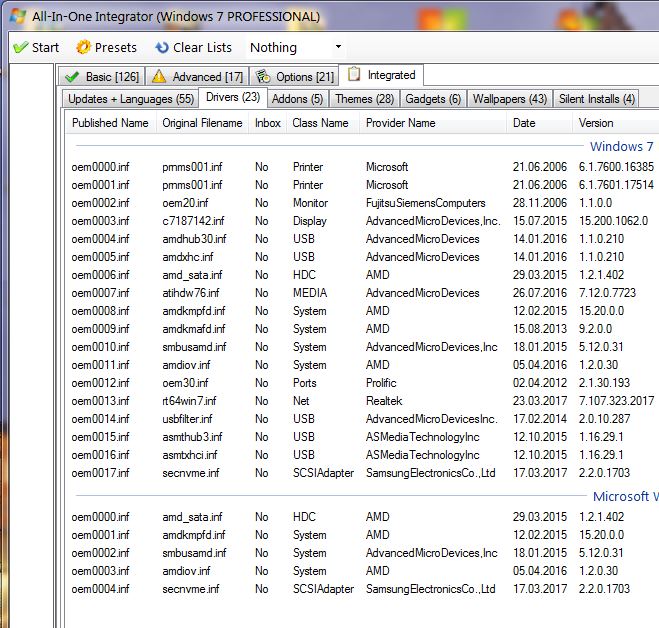Click Realtek provider cell
659x628 pixels.
coord(384,401)
